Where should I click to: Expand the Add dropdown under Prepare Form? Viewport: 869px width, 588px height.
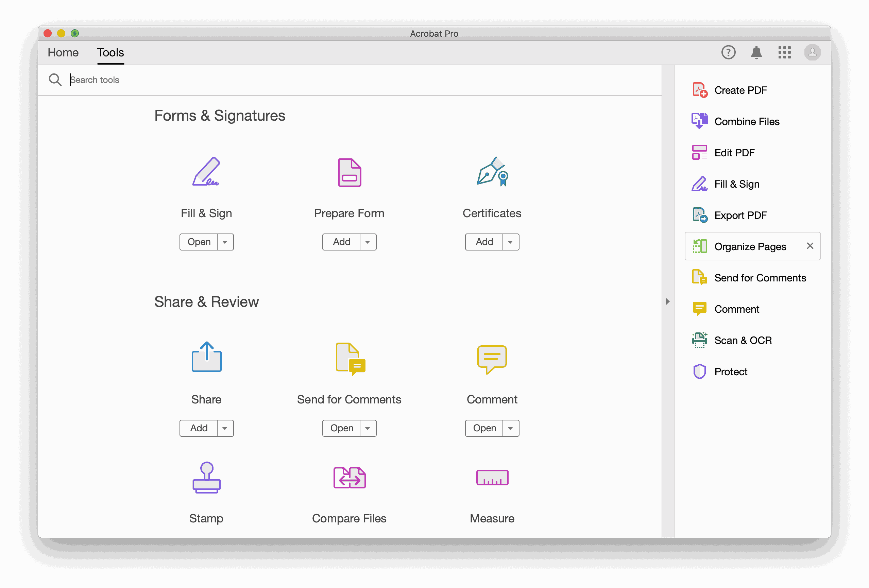(x=368, y=242)
